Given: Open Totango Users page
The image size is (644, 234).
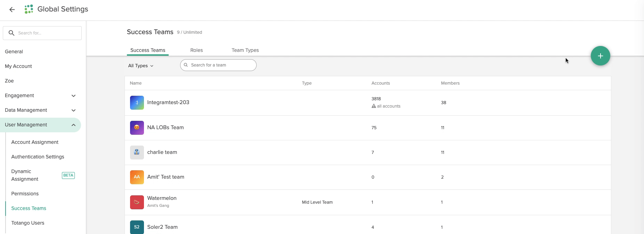Looking at the screenshot, I should (x=28, y=223).
